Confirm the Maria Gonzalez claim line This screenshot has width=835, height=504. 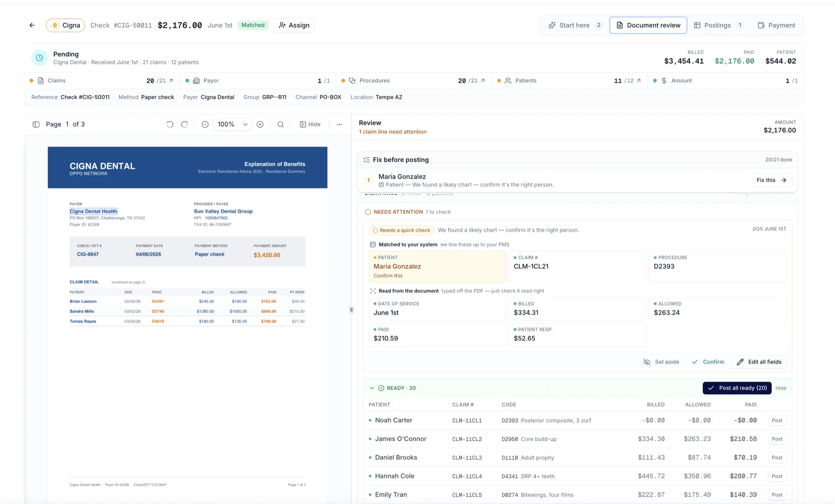[708, 362]
